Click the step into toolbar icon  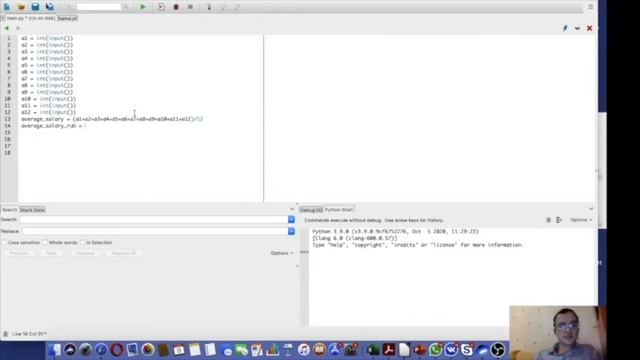(x=209, y=7)
